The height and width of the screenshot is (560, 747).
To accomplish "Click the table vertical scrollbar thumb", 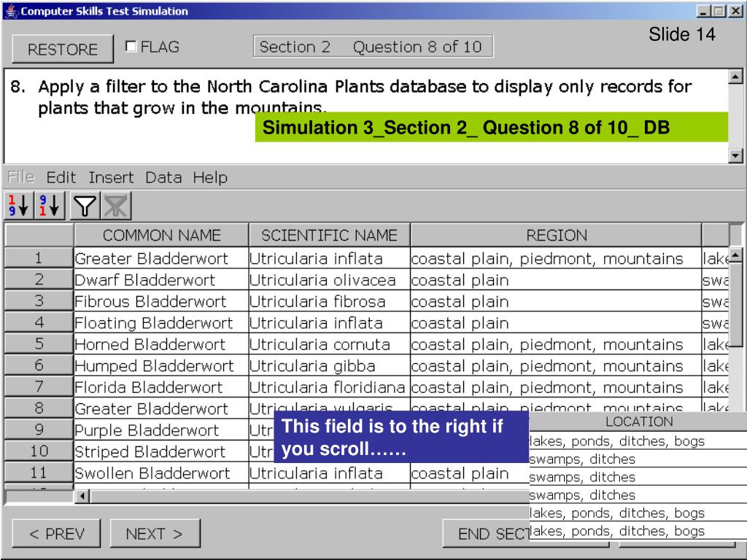I will pyautogui.click(x=736, y=304).
